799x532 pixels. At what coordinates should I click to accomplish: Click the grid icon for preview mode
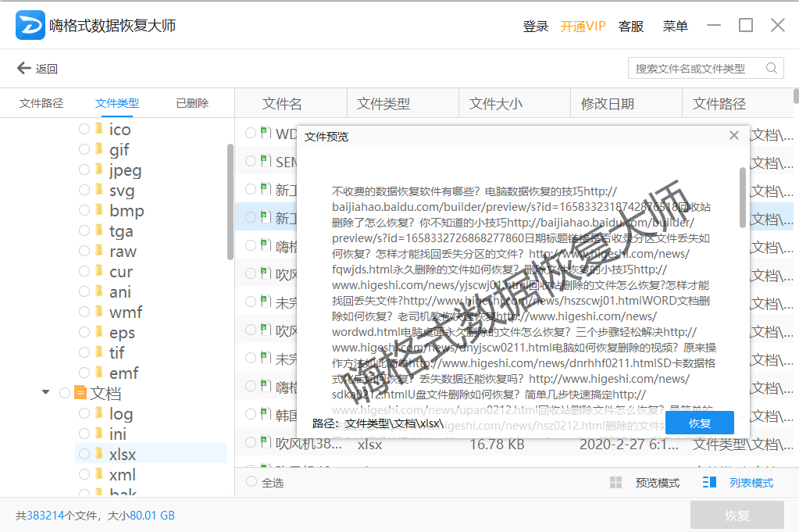pos(615,482)
